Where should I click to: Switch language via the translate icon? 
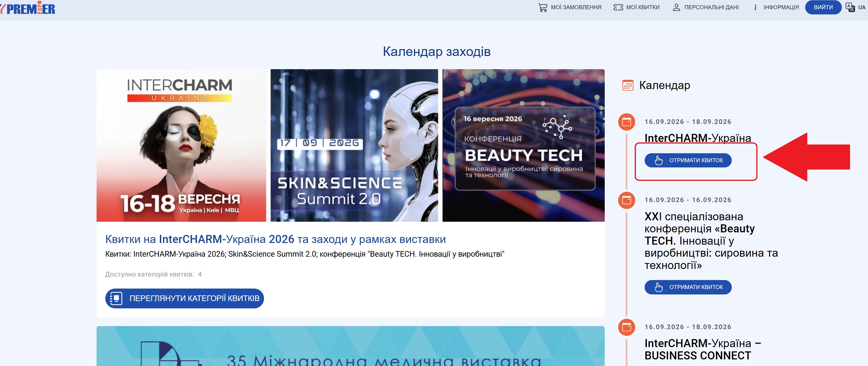pos(850,7)
